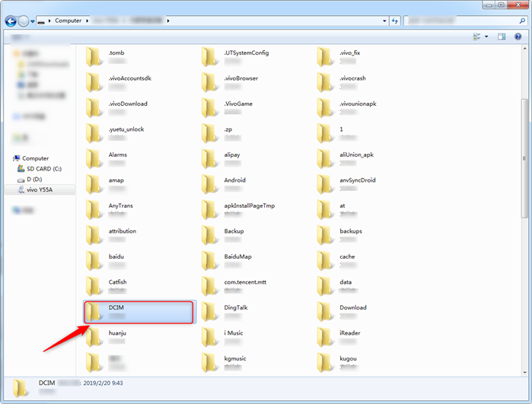Open the change view options dropdown arrow
The height and width of the screenshot is (404, 532).
click(486, 36)
